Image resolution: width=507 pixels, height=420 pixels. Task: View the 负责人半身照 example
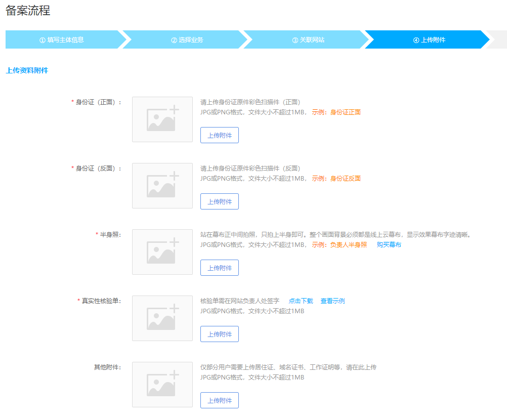[348, 245]
